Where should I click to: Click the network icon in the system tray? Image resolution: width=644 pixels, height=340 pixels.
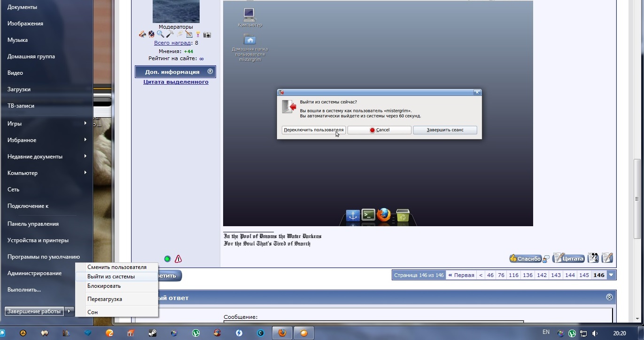tap(583, 333)
